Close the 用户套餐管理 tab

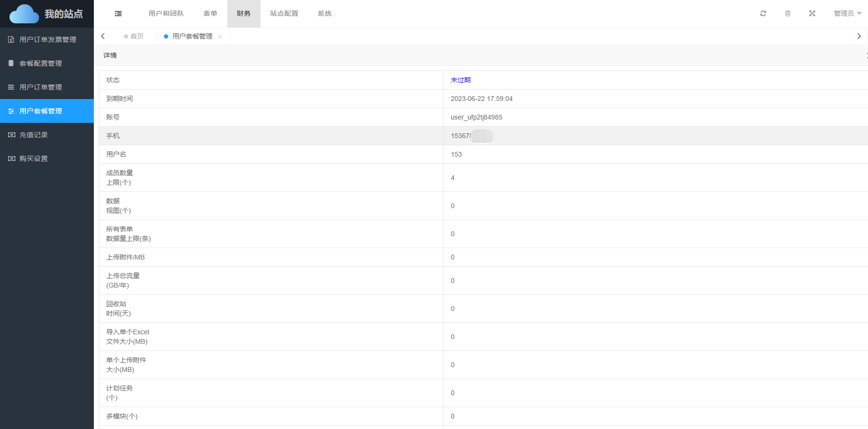pos(220,37)
